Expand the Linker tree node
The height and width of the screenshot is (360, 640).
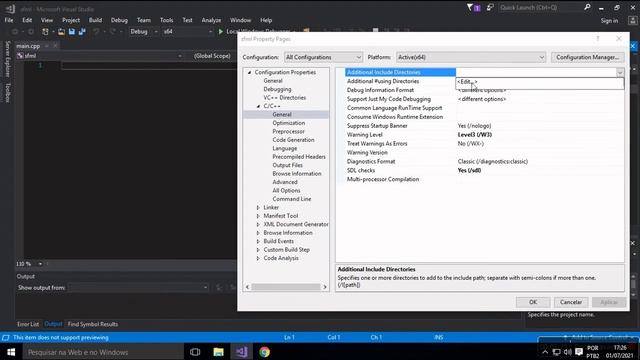coord(258,207)
